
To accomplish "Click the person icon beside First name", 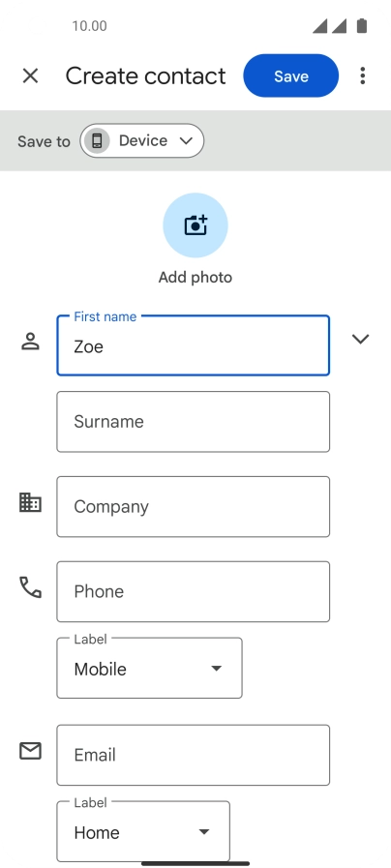I will click(30, 342).
